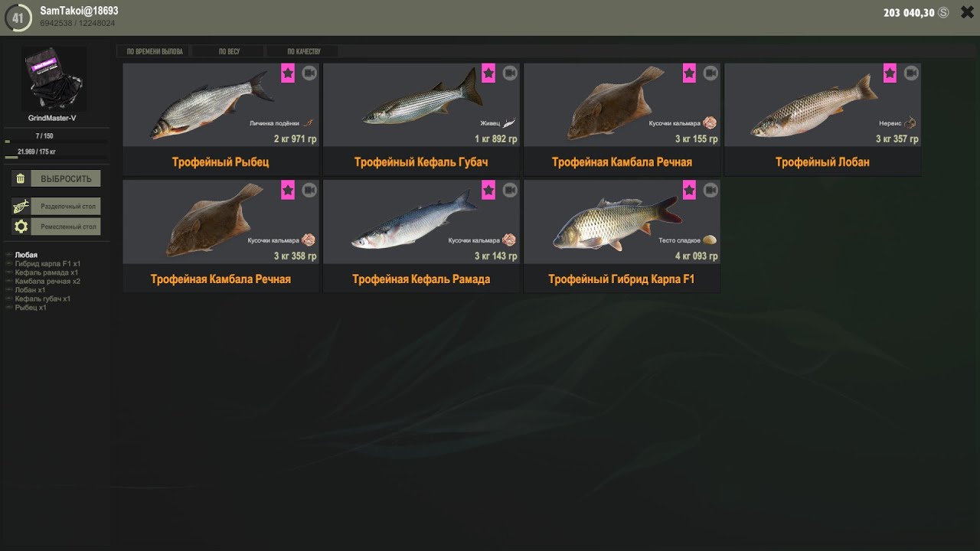Click the camera icon on Трофейный Кефаль Губач
980x551 pixels.
(510, 73)
